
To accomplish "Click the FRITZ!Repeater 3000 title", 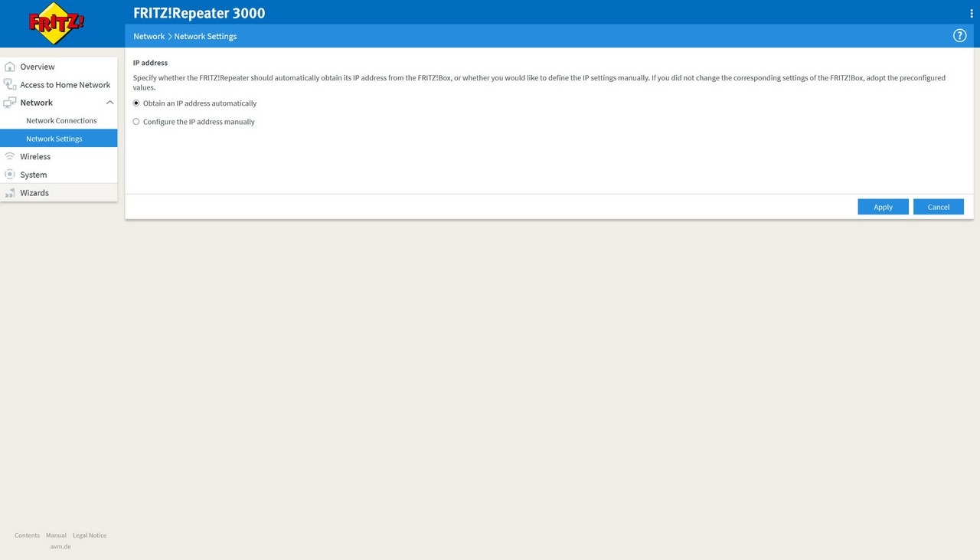I will coord(199,13).
